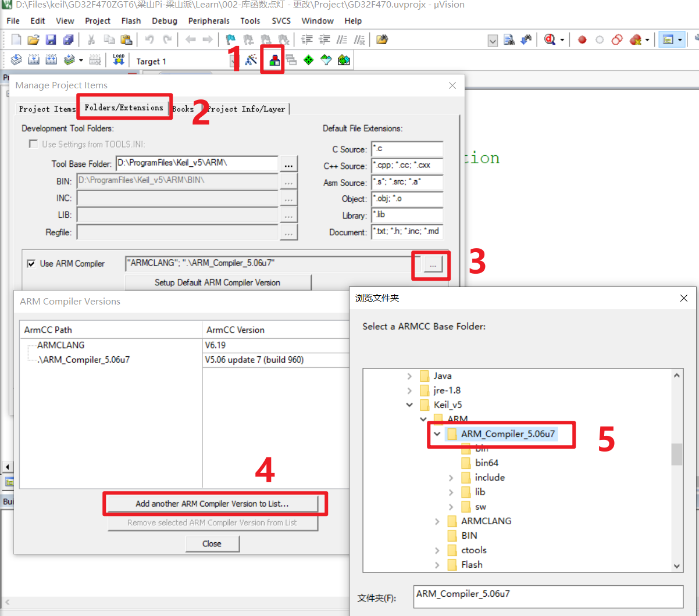
Task: Insert a breakpoint using the red dot icon
Action: pyautogui.click(x=582, y=40)
